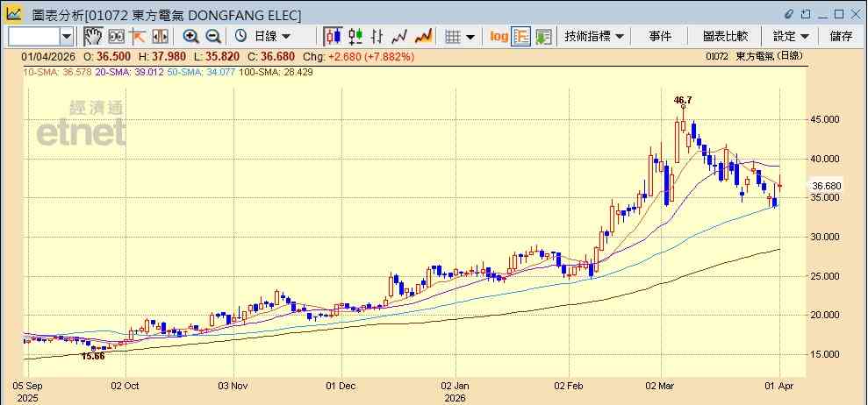Click the 40.000 price axis label
The image size is (868, 405).
(x=825, y=159)
